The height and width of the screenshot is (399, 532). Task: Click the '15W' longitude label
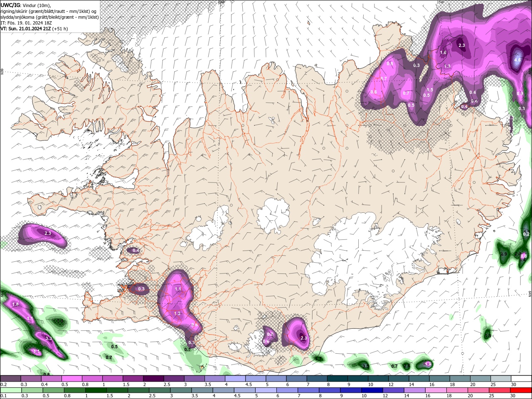click(440, 2)
